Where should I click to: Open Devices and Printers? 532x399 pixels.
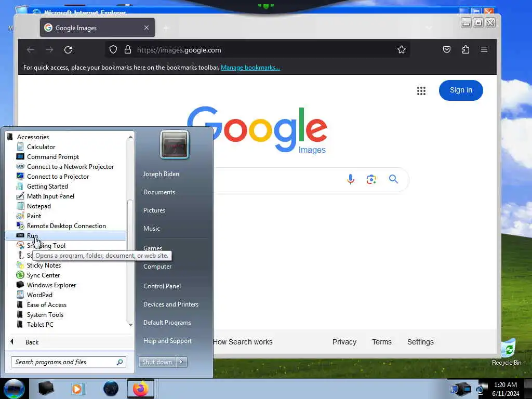point(170,304)
